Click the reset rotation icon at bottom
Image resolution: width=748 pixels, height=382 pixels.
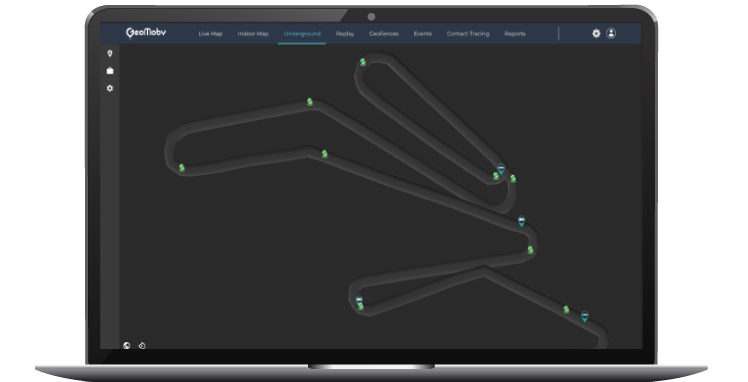click(142, 346)
